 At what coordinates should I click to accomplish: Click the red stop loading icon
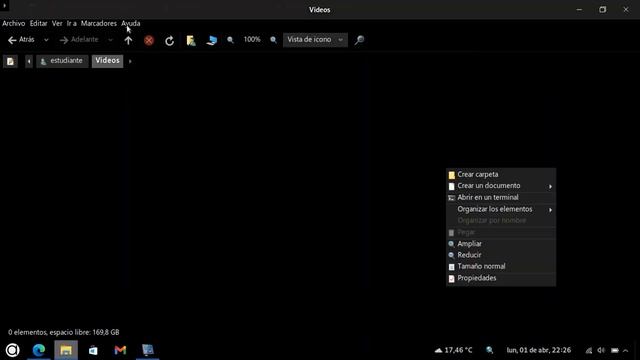(x=149, y=40)
